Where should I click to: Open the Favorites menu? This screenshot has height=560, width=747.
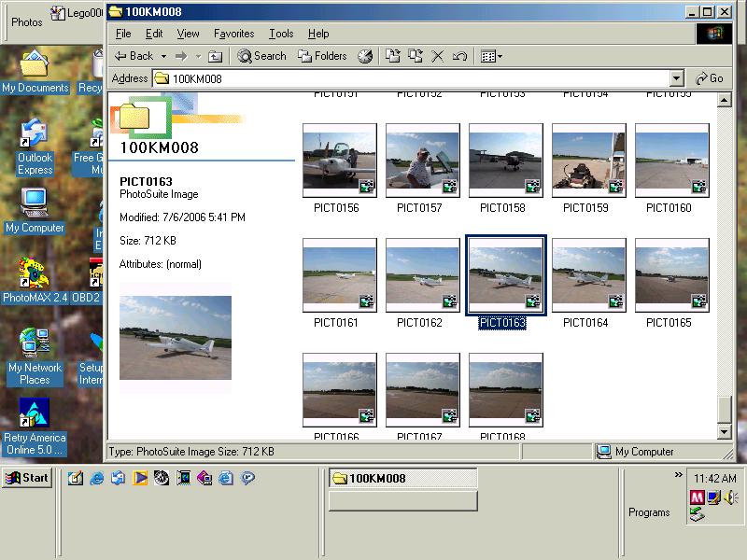[x=233, y=34]
